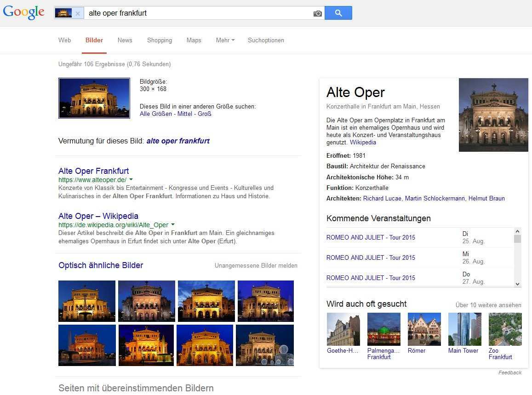This screenshot has height=395, width=532.
Task: Expand options arrow beside Wikipedia URL
Action: pos(173,225)
